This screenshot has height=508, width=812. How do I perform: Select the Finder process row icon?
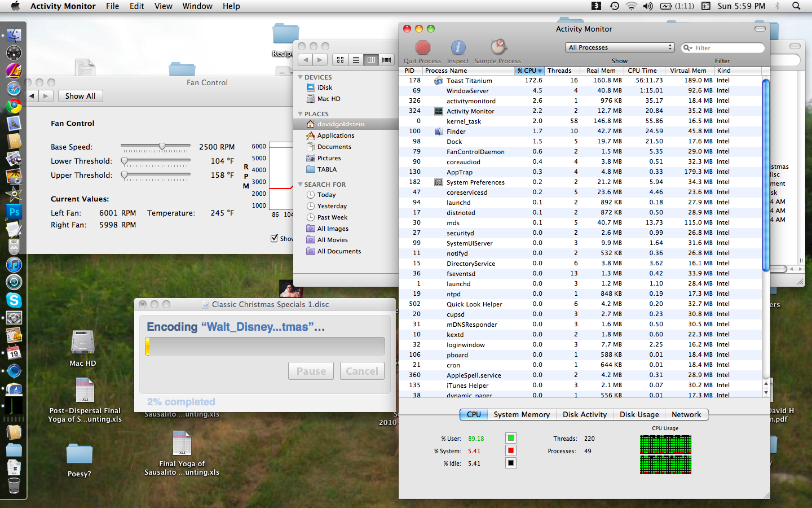[438, 132]
